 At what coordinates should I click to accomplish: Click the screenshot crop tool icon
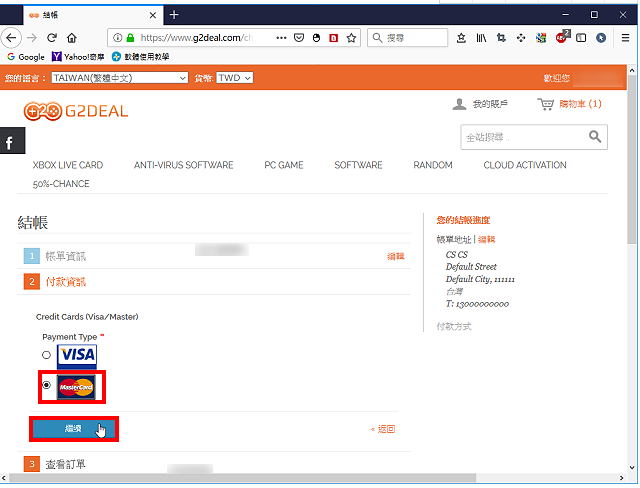point(501,38)
